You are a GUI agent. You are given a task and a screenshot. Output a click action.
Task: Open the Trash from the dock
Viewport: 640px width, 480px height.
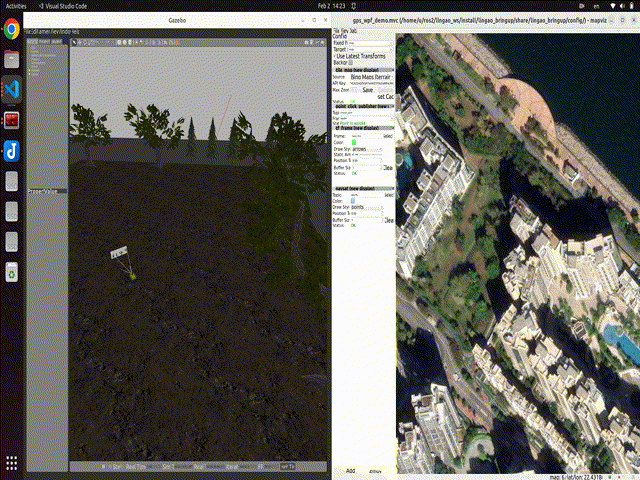coord(11,272)
